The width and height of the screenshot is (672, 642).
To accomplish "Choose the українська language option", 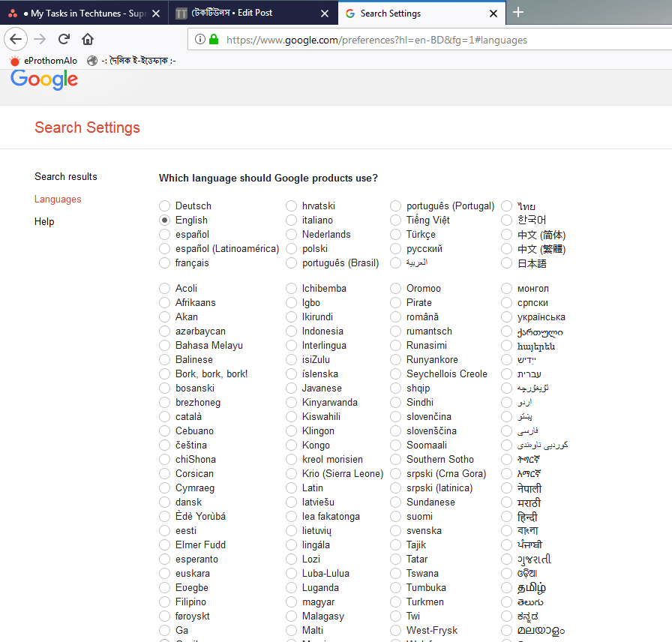I will click(506, 316).
